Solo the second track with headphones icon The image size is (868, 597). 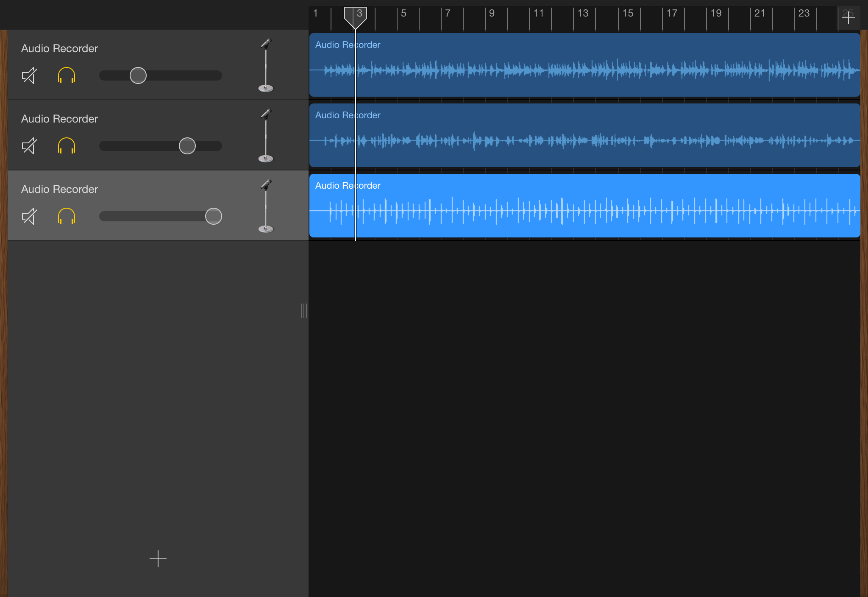(67, 146)
